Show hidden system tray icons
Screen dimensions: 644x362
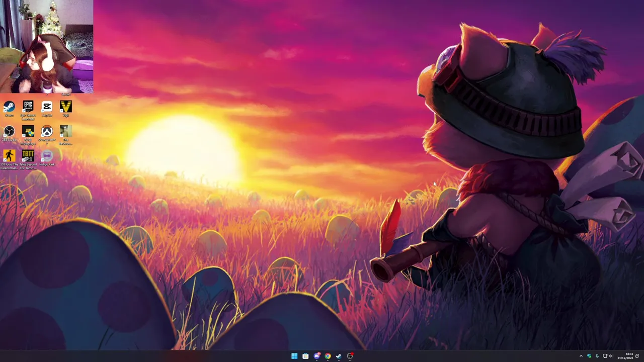point(581,356)
